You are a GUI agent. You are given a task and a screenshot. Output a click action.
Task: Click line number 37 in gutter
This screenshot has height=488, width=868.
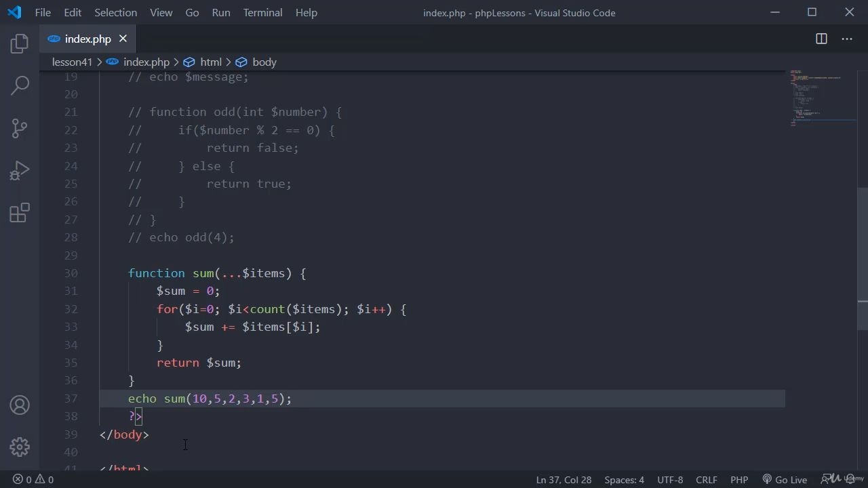coord(71,399)
